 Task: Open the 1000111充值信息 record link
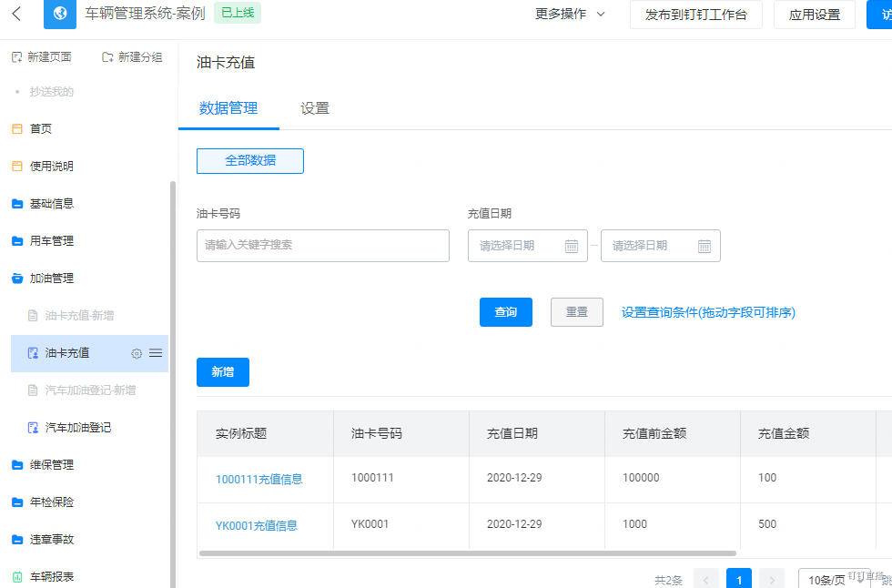click(258, 480)
